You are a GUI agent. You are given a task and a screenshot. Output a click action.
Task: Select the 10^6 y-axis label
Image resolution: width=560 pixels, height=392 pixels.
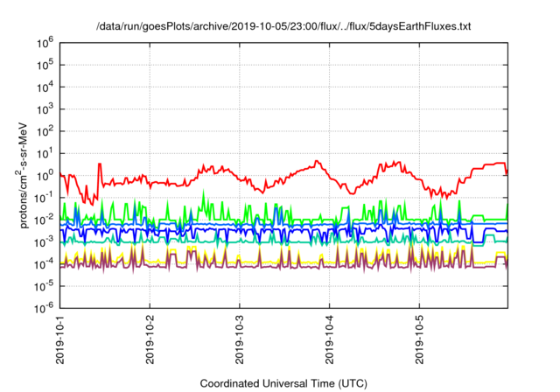(x=45, y=43)
